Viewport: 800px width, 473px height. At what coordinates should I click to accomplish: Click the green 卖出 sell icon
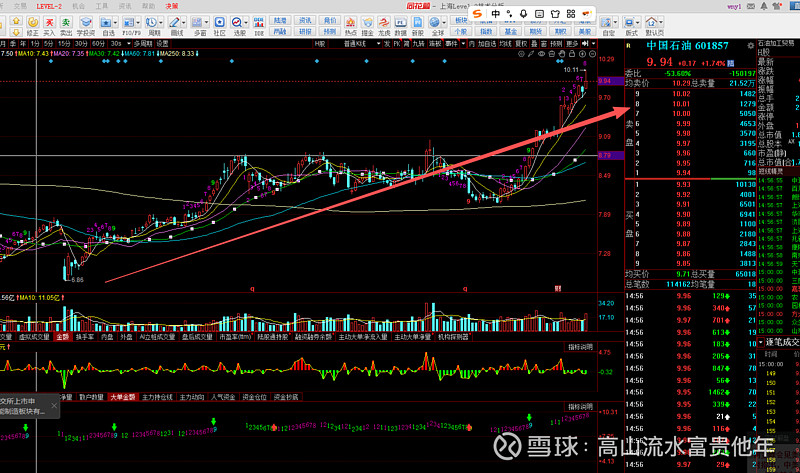pyautogui.click(x=66, y=22)
